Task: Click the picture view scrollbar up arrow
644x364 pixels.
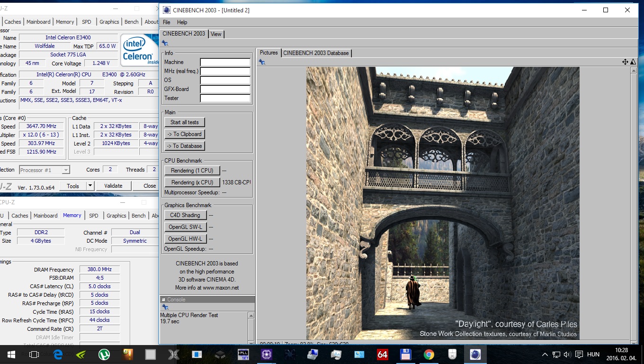Action: point(634,70)
